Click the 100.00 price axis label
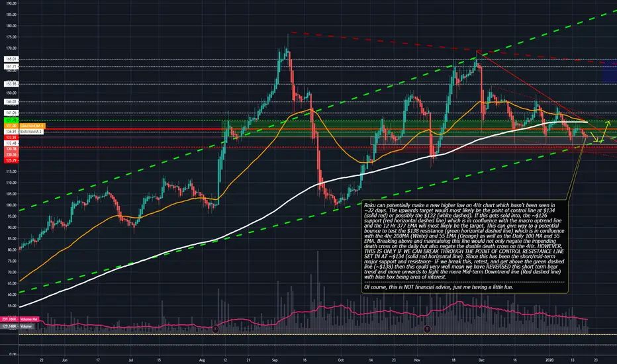Viewport: 617px width, 364px height. coord(11,205)
